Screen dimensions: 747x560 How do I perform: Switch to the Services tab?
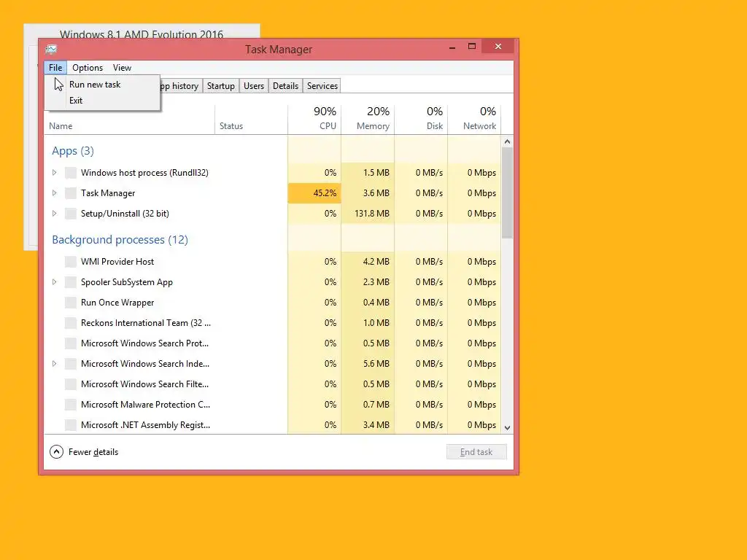tap(322, 86)
